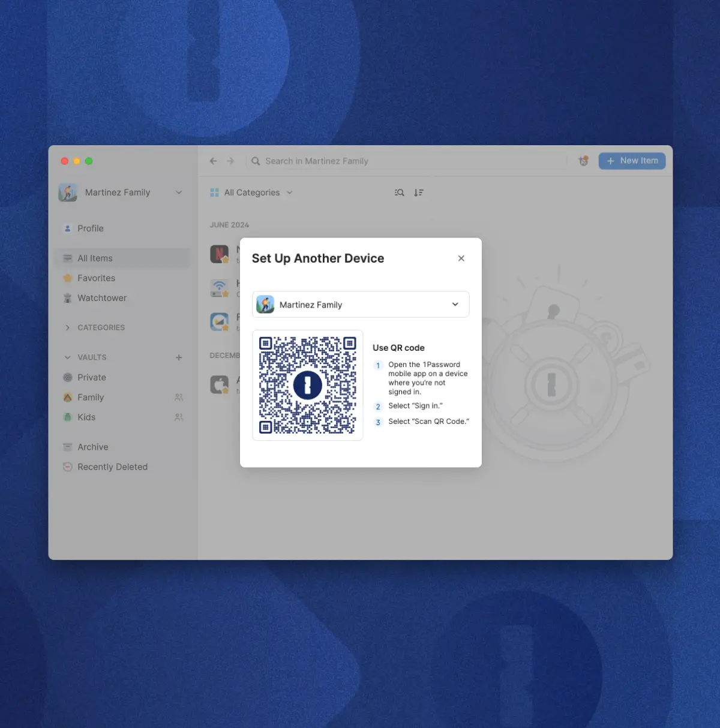Go forward with the right arrow

tap(230, 161)
